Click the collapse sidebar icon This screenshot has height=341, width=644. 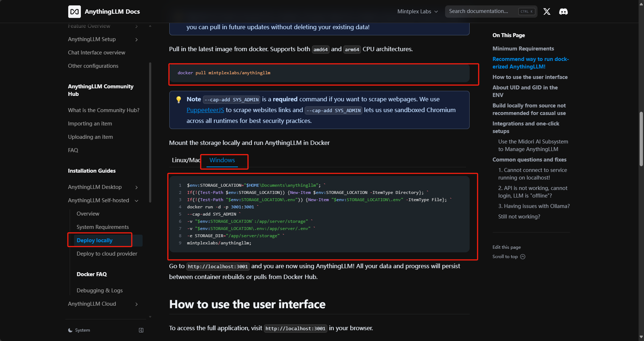point(141,330)
